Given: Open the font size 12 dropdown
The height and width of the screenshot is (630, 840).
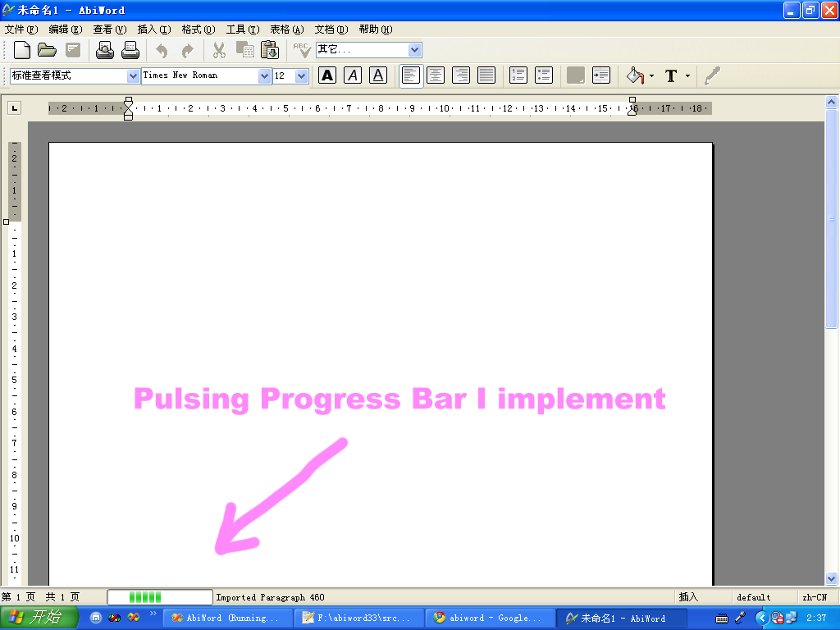Looking at the screenshot, I should click(x=301, y=75).
